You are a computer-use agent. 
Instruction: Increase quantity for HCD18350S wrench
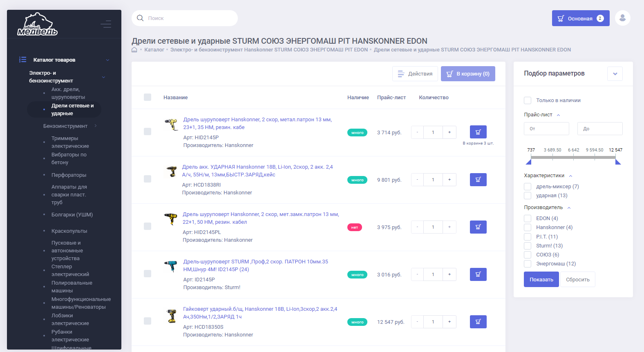pos(449,322)
